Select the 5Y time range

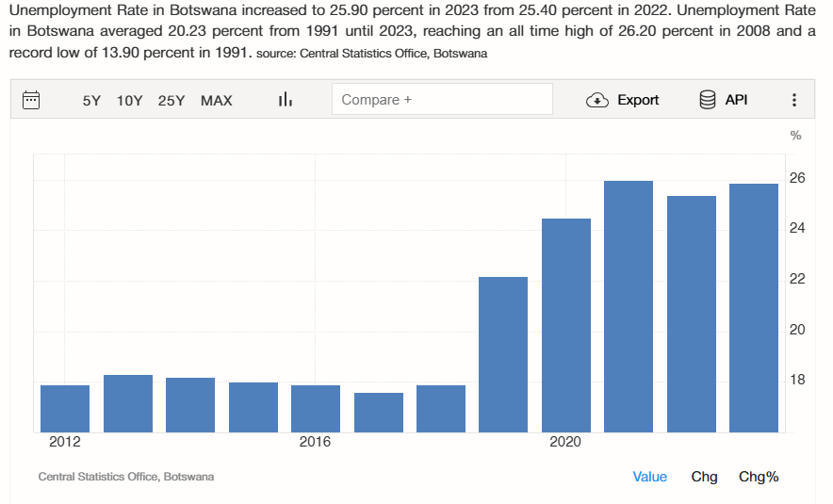(91, 101)
